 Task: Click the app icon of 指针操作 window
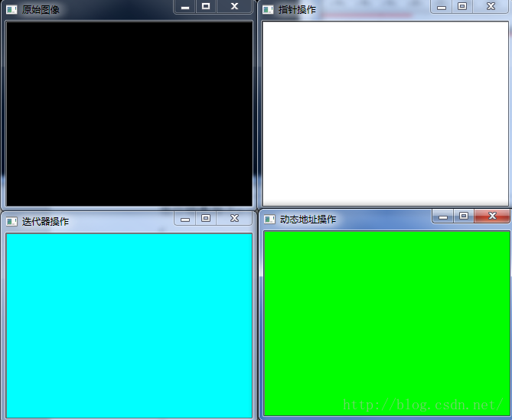pos(268,10)
